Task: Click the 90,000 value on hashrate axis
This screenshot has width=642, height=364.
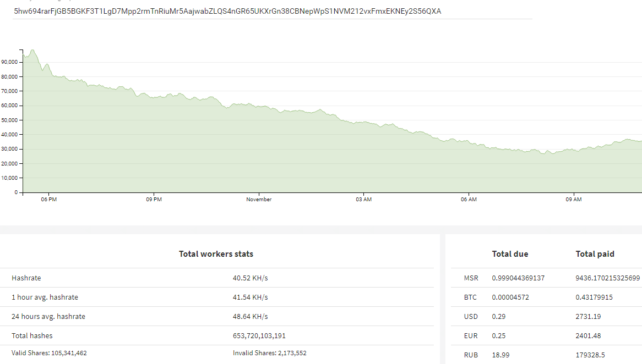Action: click(x=9, y=62)
